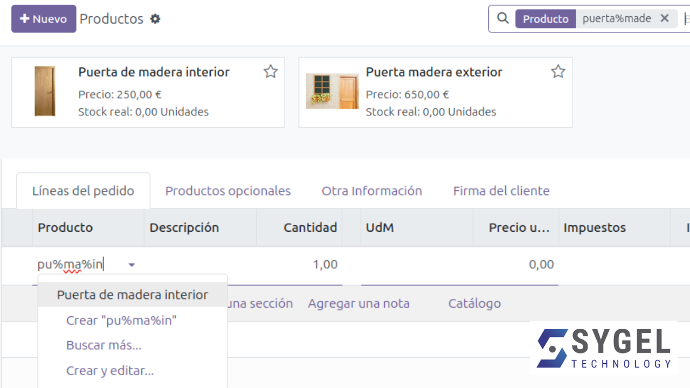Screen dimensions: 690x388
Task: Edit the quantity 1,00 cell
Action: [325, 264]
